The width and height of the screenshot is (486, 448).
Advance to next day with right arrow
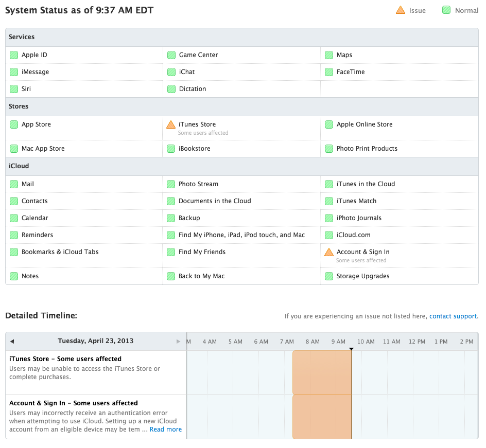pyautogui.click(x=178, y=341)
